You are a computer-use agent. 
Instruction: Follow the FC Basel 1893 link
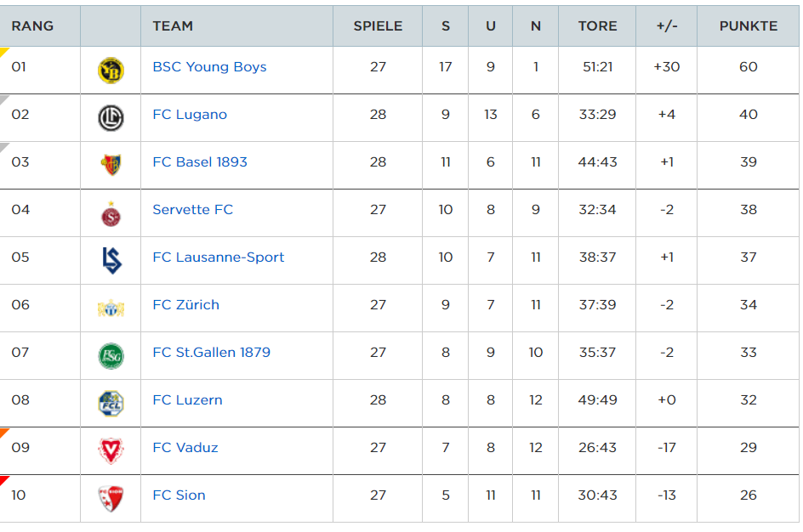click(200, 162)
